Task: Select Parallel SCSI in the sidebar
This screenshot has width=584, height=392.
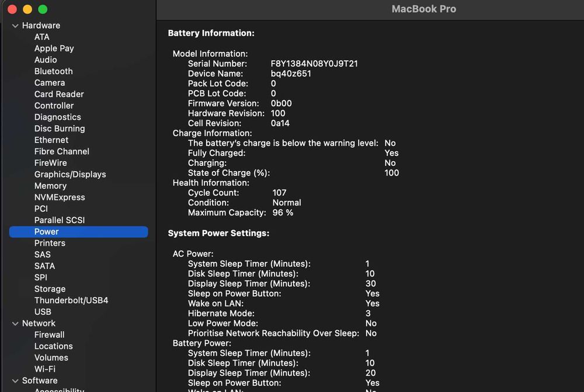Action: pos(59,220)
